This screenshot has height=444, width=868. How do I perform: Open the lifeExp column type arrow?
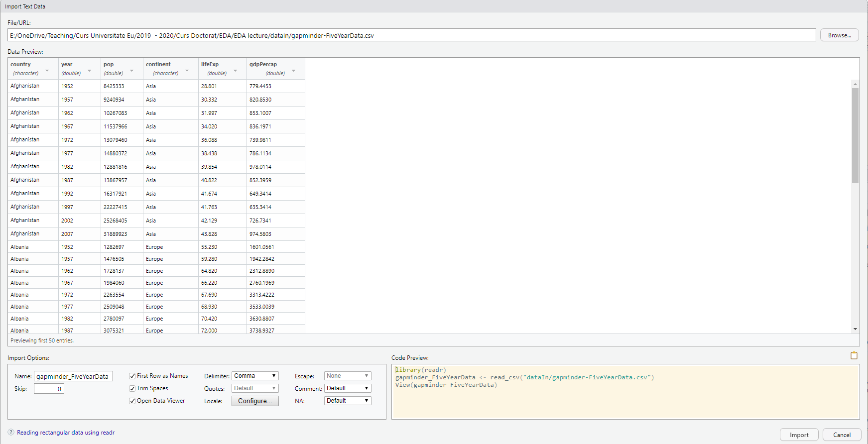[235, 71]
